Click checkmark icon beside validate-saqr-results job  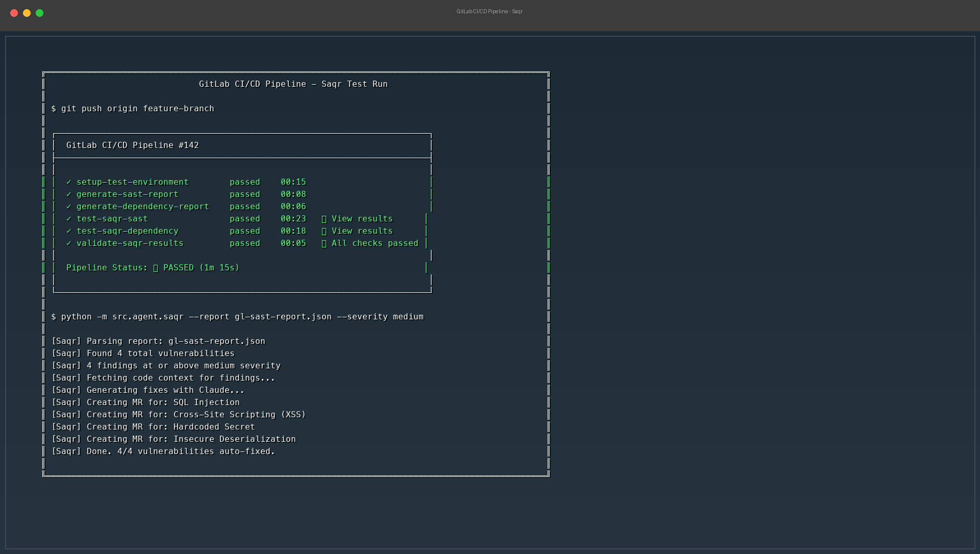69,243
